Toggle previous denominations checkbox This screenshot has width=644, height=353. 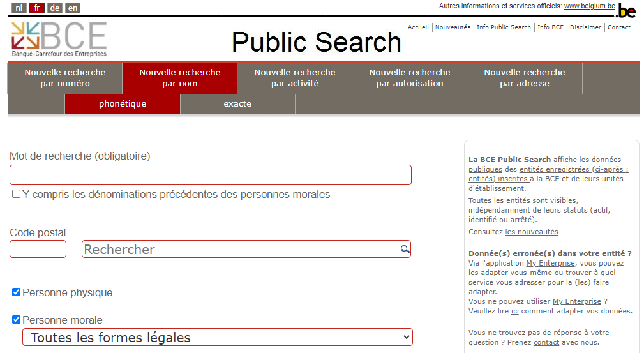point(17,194)
